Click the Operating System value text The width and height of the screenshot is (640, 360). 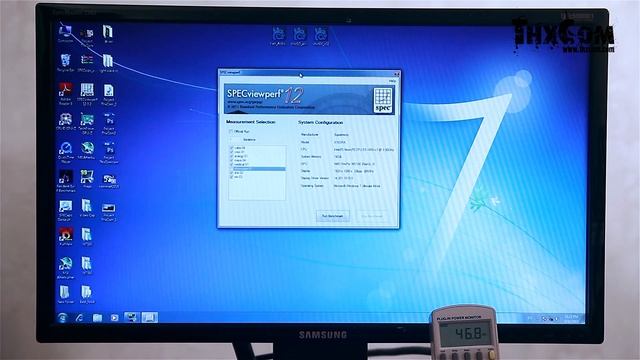click(357, 186)
